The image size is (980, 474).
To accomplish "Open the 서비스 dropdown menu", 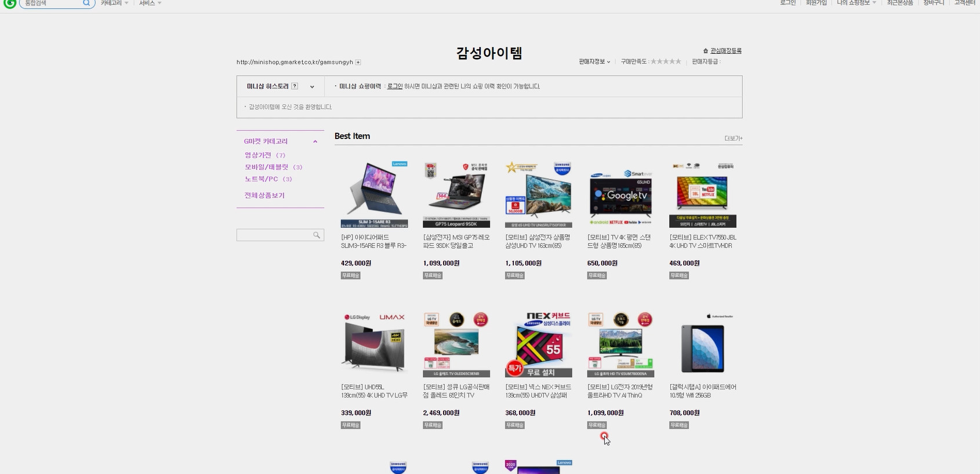I will point(150,3).
